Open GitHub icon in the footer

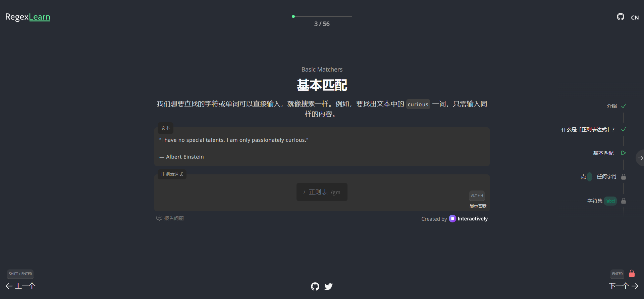[315, 287]
